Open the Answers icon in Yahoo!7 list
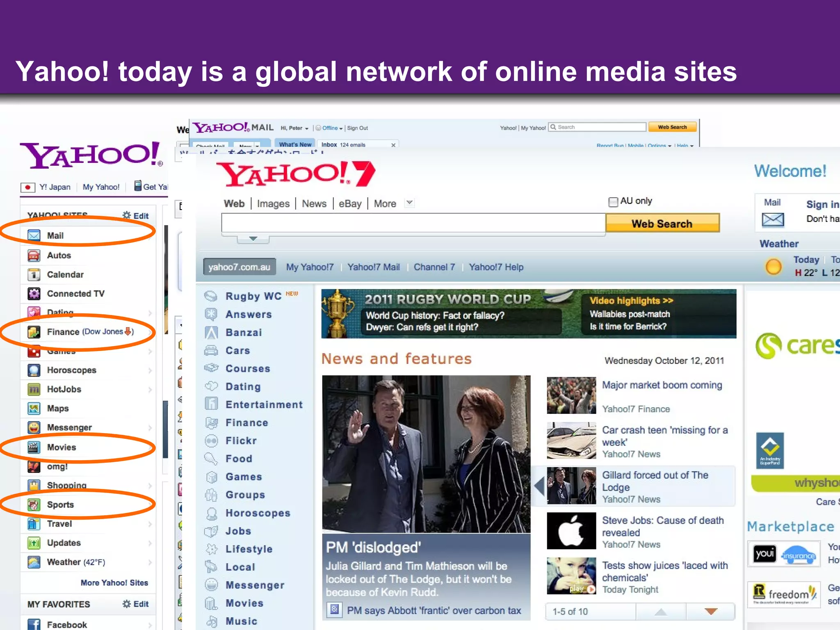This screenshot has width=840, height=630. tap(211, 314)
